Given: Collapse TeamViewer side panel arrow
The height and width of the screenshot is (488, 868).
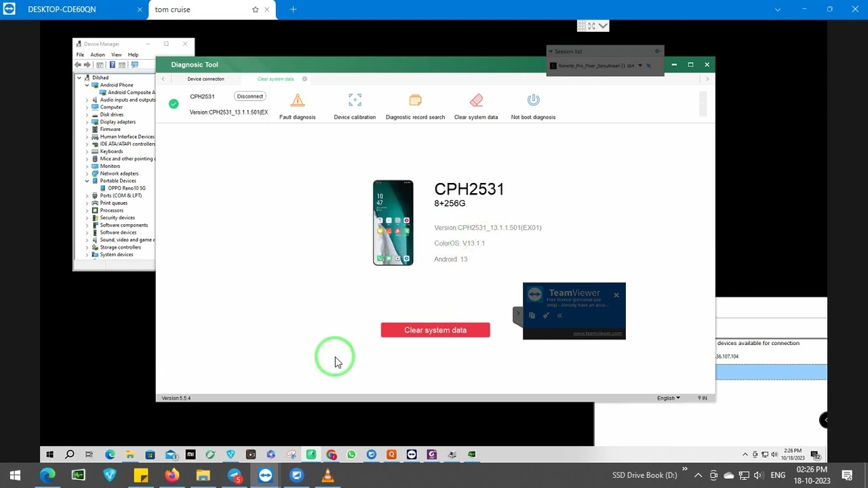Looking at the screenshot, I should pyautogui.click(x=517, y=314).
